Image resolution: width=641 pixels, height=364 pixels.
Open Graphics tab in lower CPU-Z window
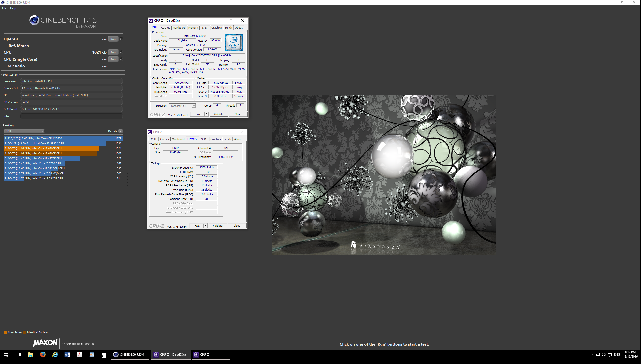215,139
